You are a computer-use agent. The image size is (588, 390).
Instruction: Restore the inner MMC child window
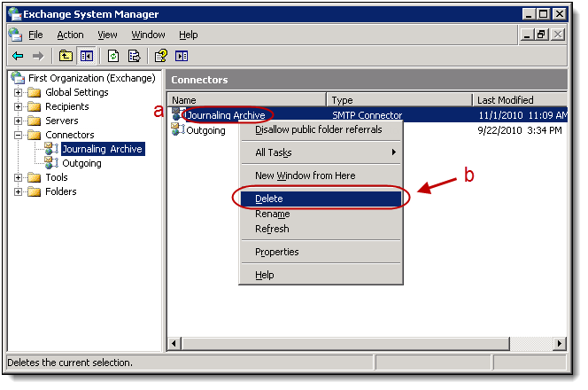[x=541, y=35]
